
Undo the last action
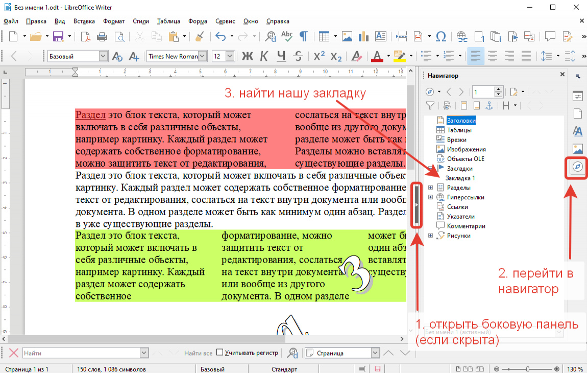pos(220,36)
